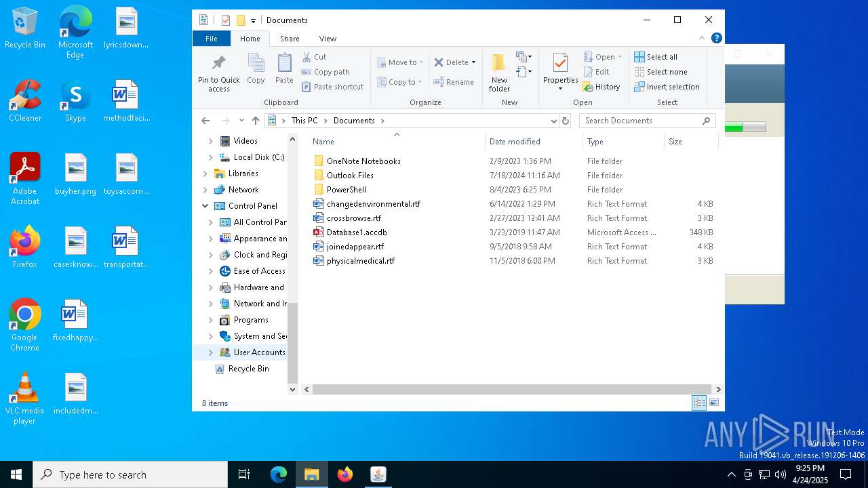
Task: Expand the Libraries tree node
Action: coord(205,174)
